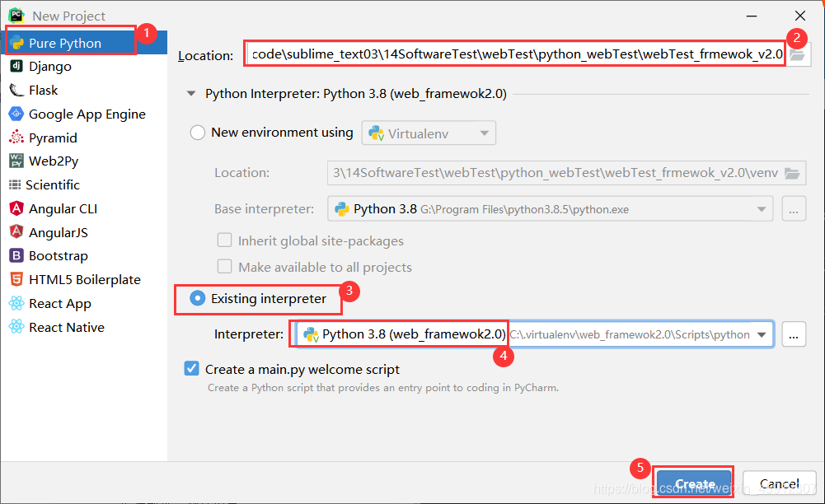Click ellipsis button beside Interpreter dropdown

[x=794, y=334]
